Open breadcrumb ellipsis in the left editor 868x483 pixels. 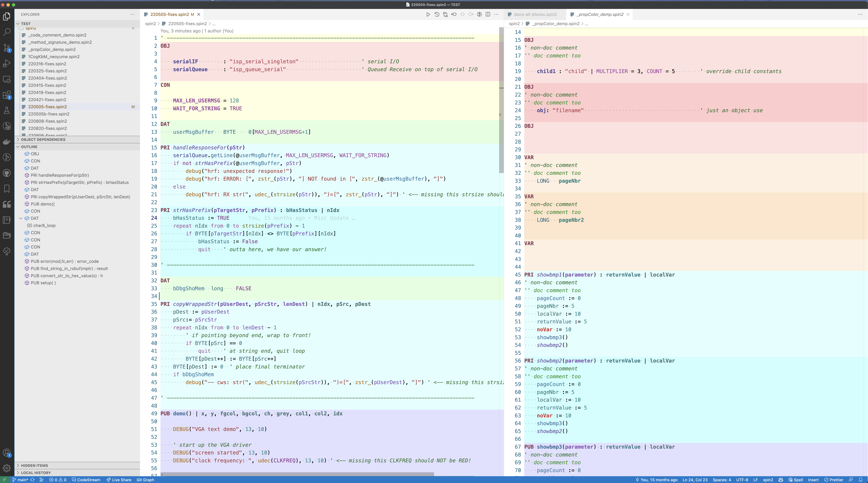point(214,24)
